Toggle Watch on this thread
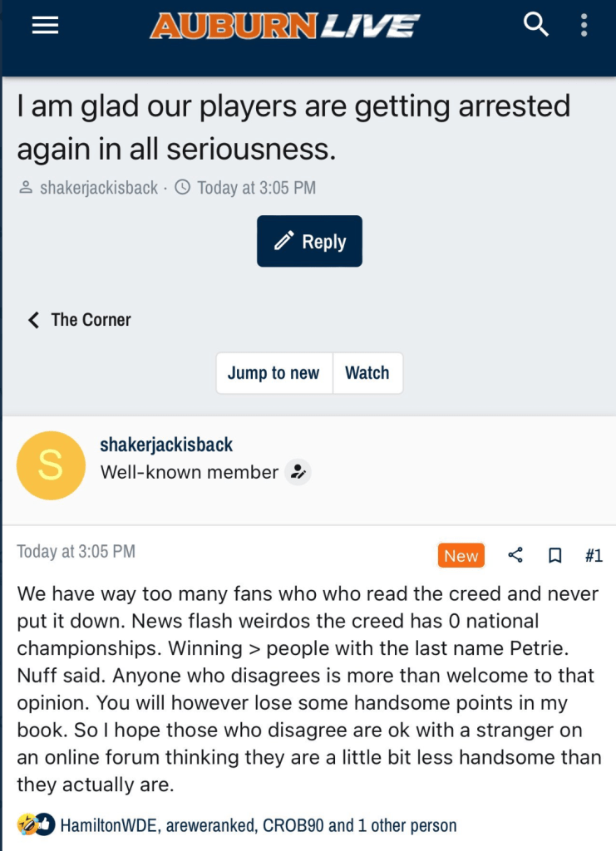This screenshot has width=616, height=851. point(367,373)
